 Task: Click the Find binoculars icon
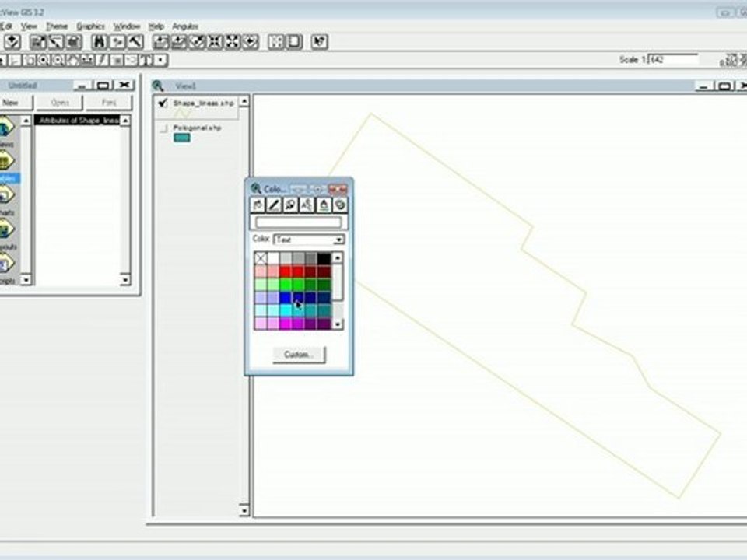99,42
